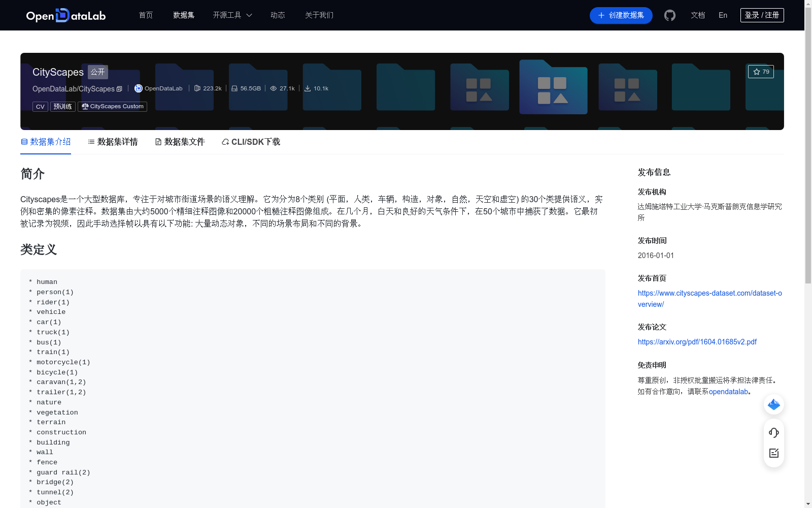Click the scrollbar down arrow

point(808,504)
